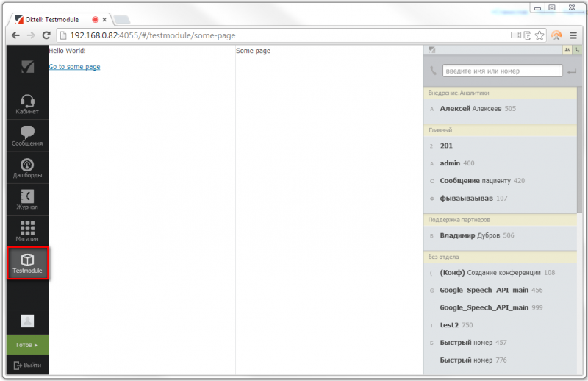Click the Выйти logout button
The height and width of the screenshot is (381, 588).
point(27,365)
